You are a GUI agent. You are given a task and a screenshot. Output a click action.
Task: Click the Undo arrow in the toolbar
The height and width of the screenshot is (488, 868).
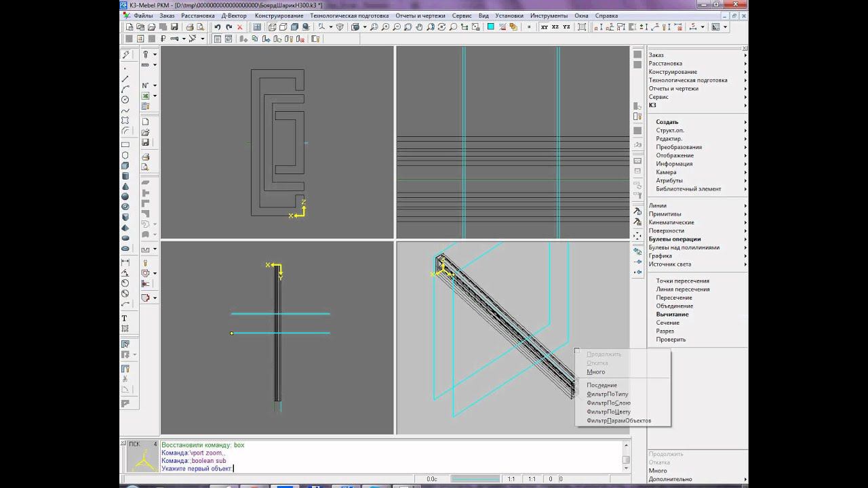point(218,27)
